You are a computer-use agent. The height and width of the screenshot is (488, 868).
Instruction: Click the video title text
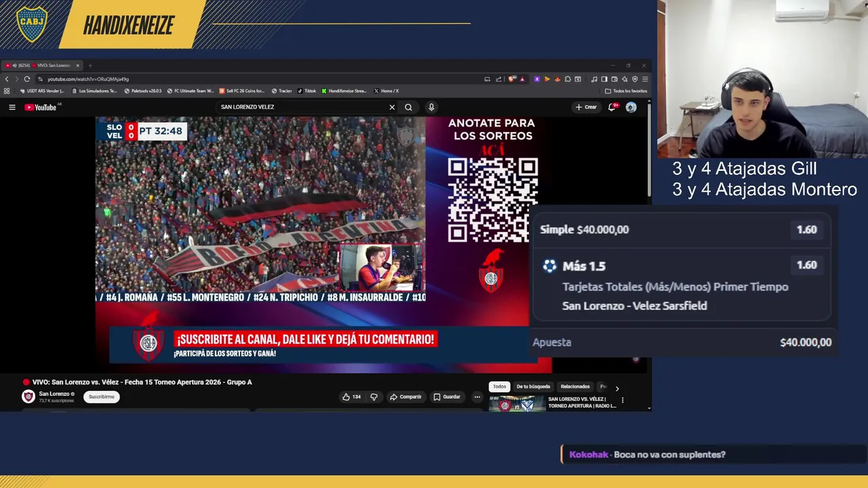[142, 382]
